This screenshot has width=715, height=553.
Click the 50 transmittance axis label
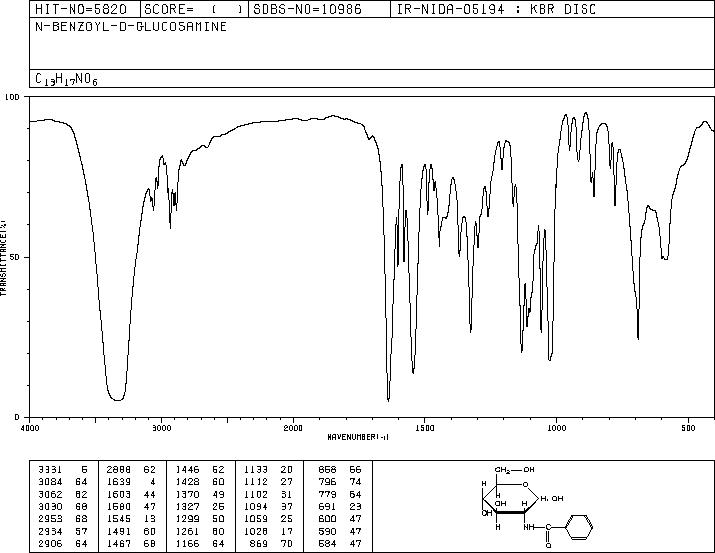point(16,257)
